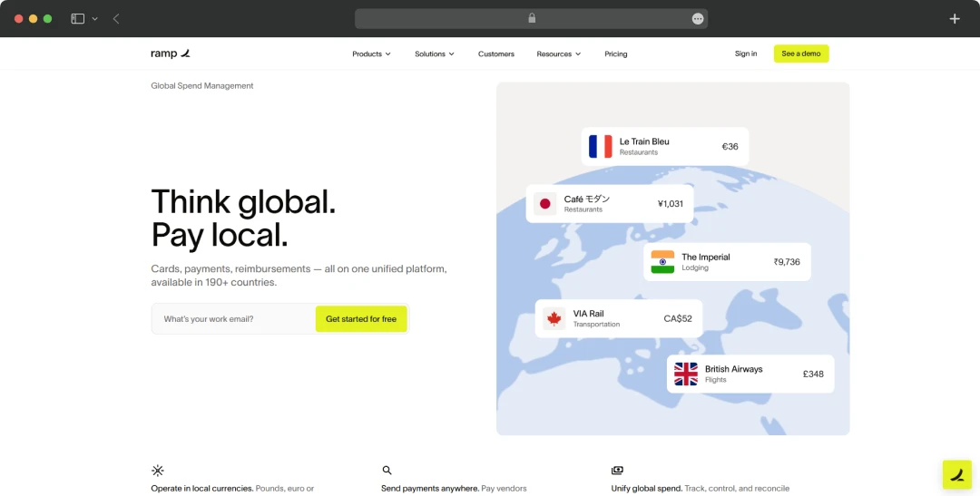This screenshot has width=980, height=496.
Task: Click the ¥1,031 amount
Action: pyautogui.click(x=670, y=204)
